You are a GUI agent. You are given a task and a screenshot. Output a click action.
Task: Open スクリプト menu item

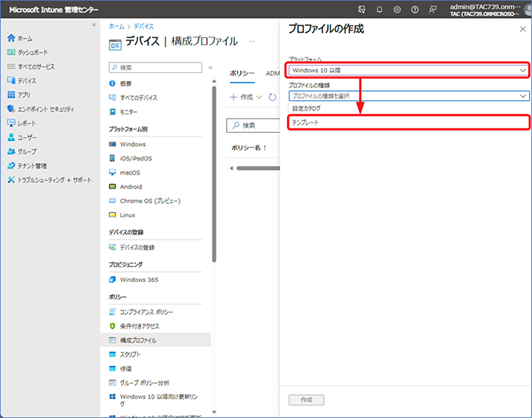coord(125,355)
